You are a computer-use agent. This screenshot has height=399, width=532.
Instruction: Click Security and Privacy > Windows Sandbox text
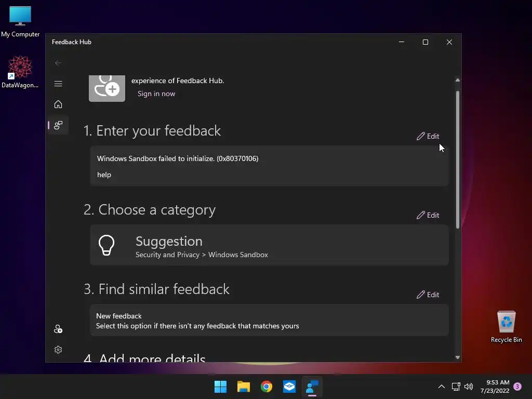pyautogui.click(x=202, y=255)
